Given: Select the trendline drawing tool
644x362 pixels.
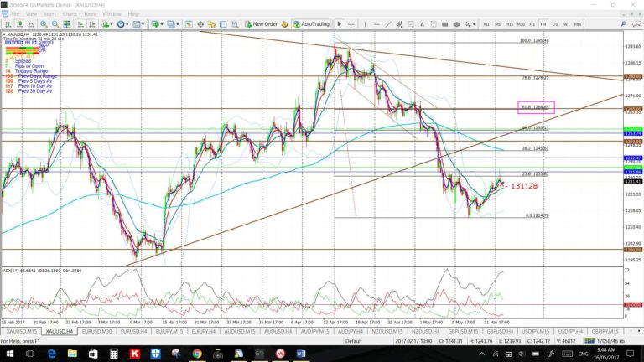Looking at the screenshot, I should (x=387, y=24).
